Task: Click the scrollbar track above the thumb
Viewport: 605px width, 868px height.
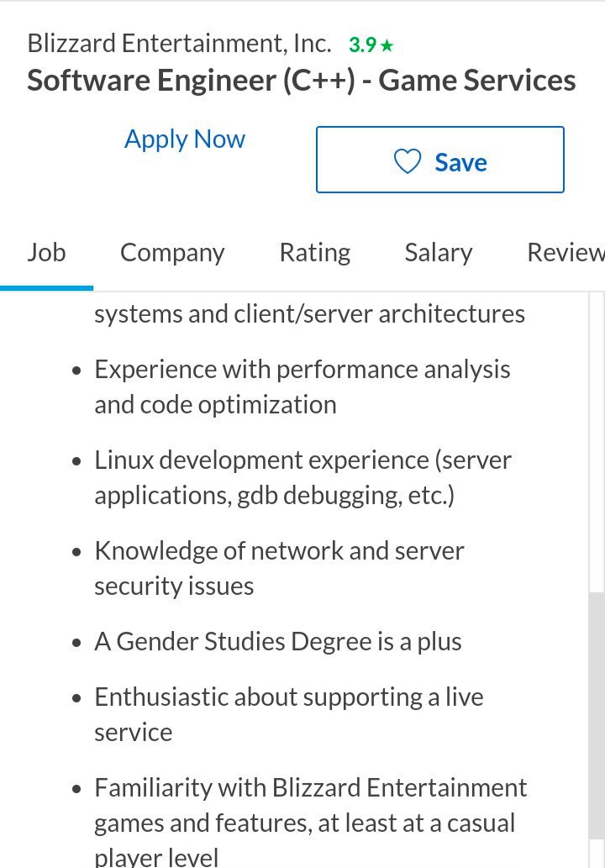Action: 596,442
